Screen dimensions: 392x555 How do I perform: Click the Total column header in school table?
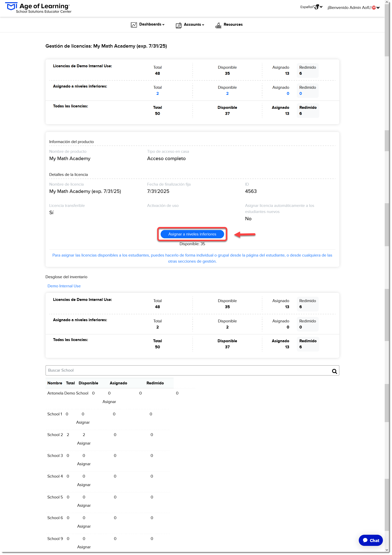point(70,383)
